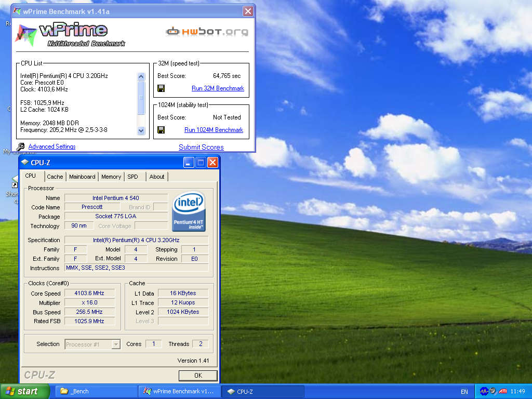Click the Memory: 2048 MB DDR line
The width and height of the screenshot is (532, 399).
[x=49, y=123]
